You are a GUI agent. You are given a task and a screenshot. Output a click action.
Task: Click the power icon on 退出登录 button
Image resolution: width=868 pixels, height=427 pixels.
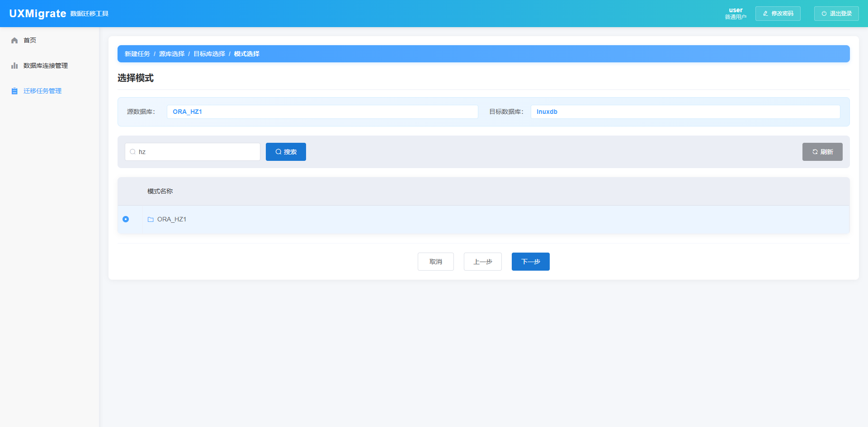pos(824,14)
